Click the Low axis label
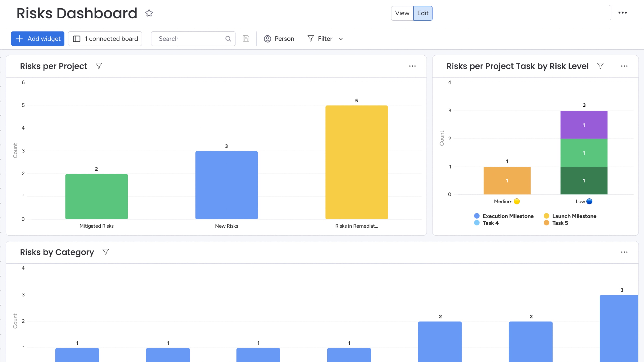The height and width of the screenshot is (362, 644). point(584,201)
